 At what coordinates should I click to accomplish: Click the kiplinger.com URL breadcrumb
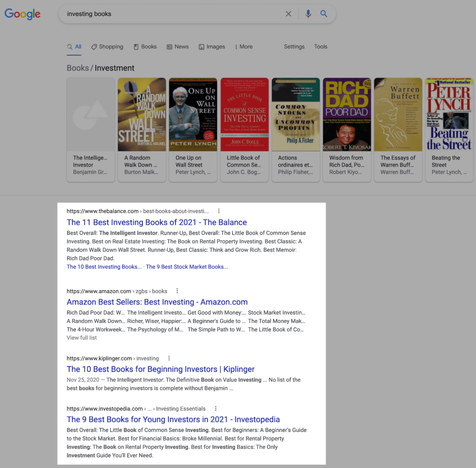[112, 358]
